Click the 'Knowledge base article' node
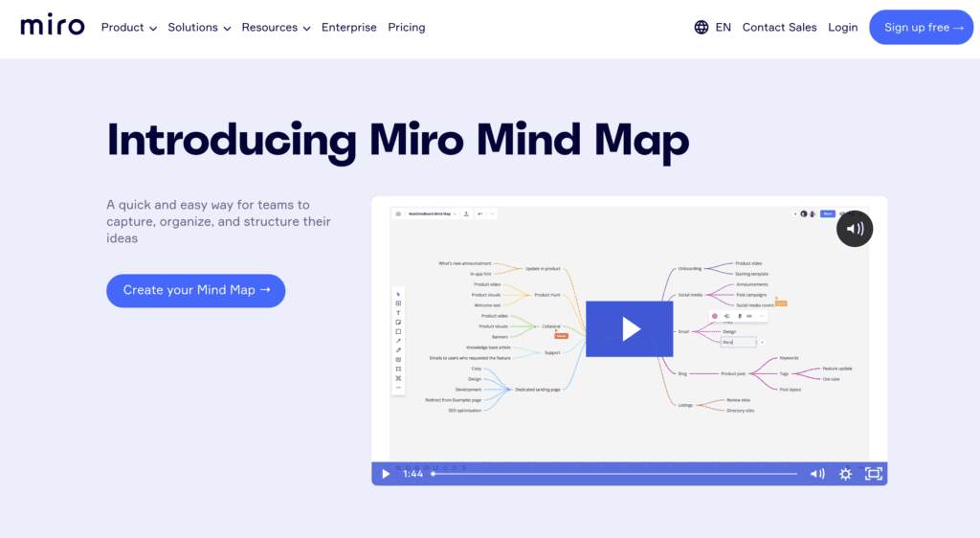The height and width of the screenshot is (538, 980). [489, 347]
